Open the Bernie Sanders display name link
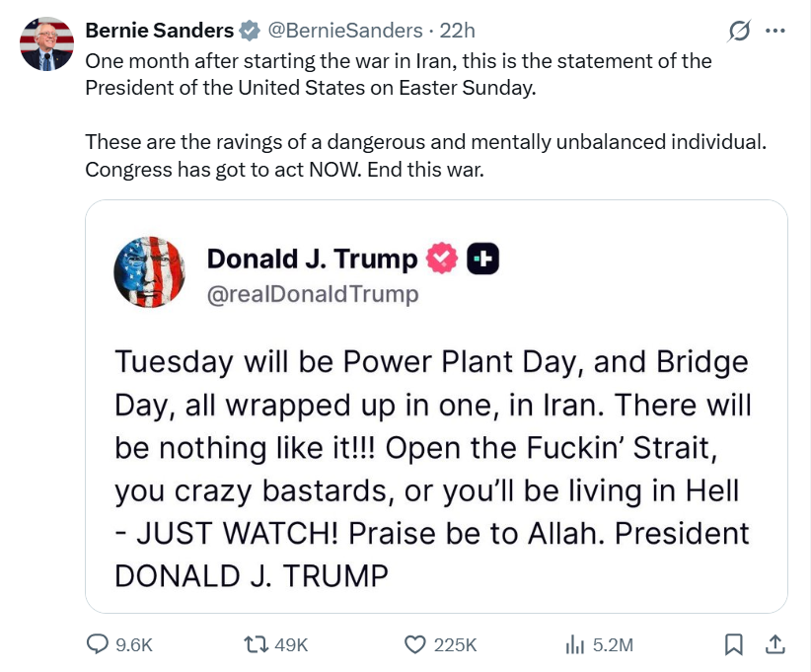The height and width of the screenshot is (672, 811). (x=159, y=31)
